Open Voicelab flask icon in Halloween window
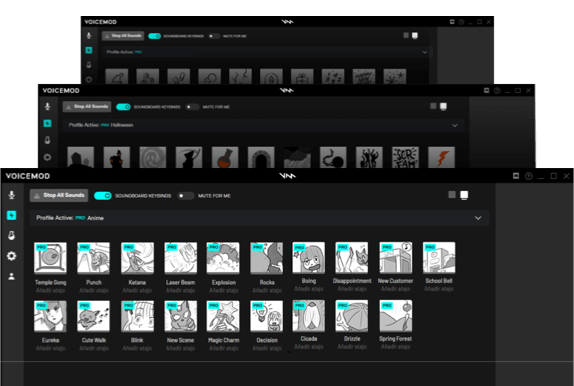This screenshot has width=574, height=386. pyautogui.click(x=48, y=140)
